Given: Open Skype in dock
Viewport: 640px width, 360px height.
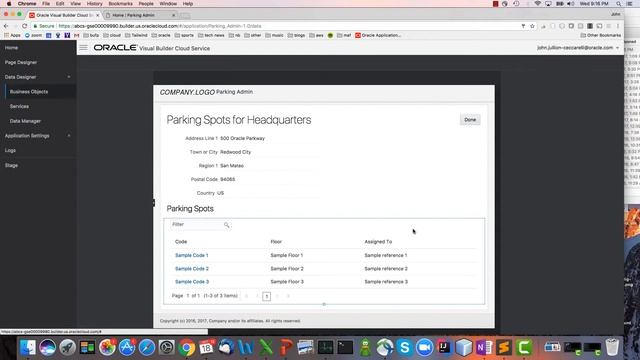Looking at the screenshot, I should (x=405, y=347).
